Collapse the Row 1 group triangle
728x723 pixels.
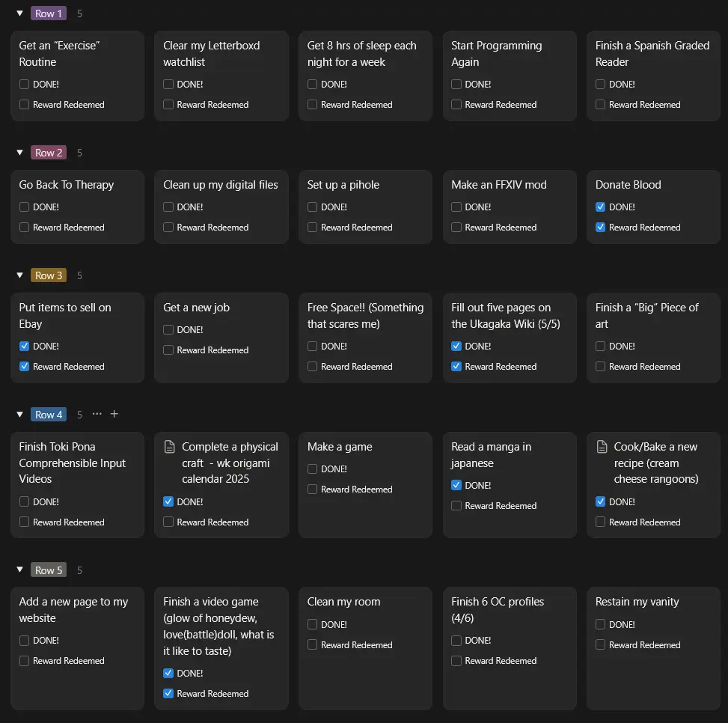(x=19, y=13)
